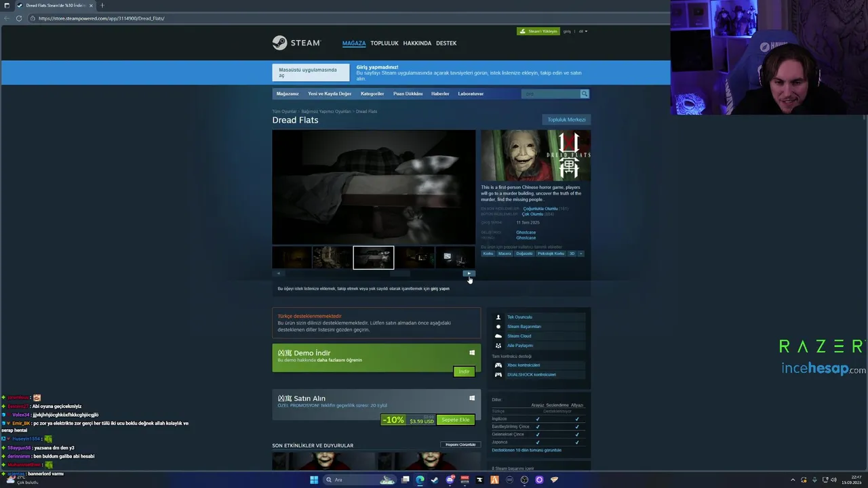Viewport: 868px width, 488px height.
Task: Open the dil language dropdown
Action: [583, 31]
